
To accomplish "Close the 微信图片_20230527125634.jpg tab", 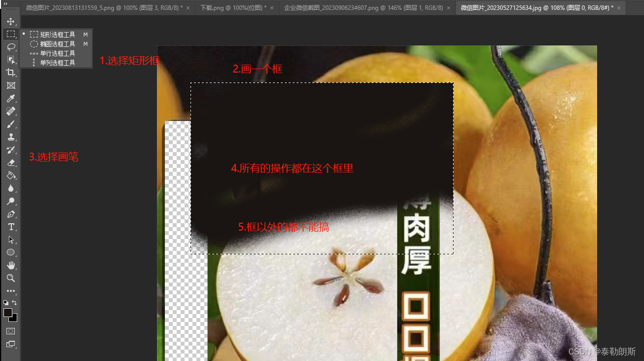I will point(619,8).
